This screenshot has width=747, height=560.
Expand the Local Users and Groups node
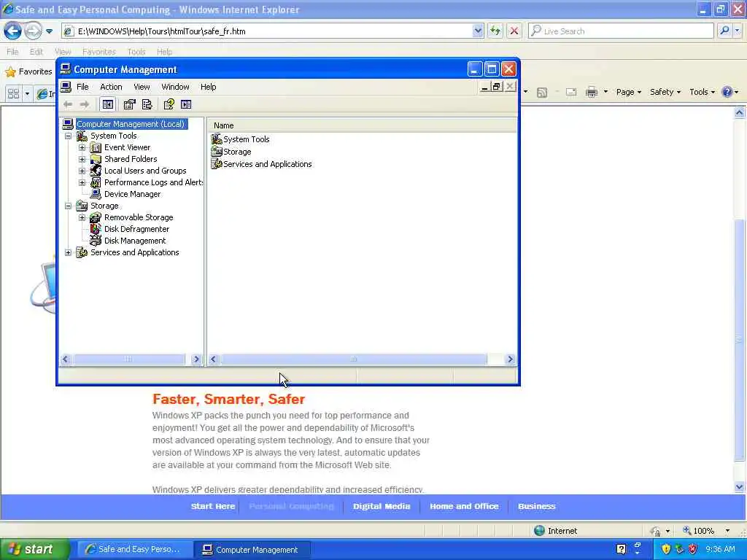pyautogui.click(x=82, y=171)
